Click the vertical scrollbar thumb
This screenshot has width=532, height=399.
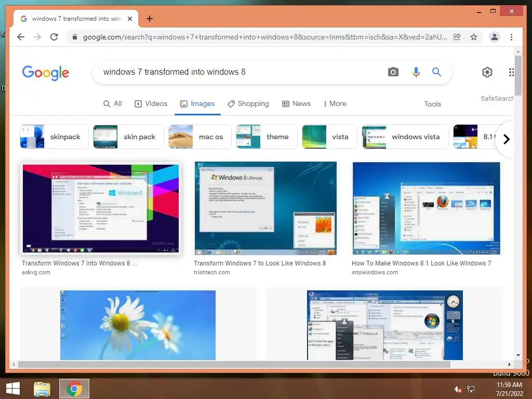click(518, 75)
